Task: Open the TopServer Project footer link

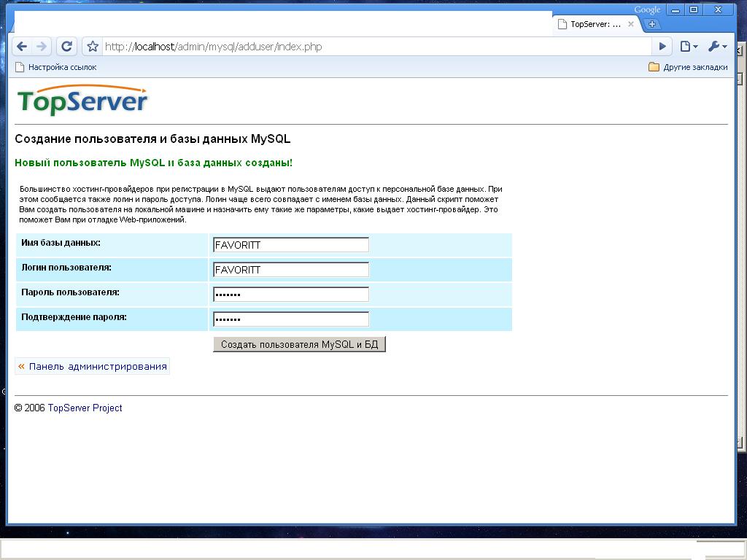Action: 85,408
